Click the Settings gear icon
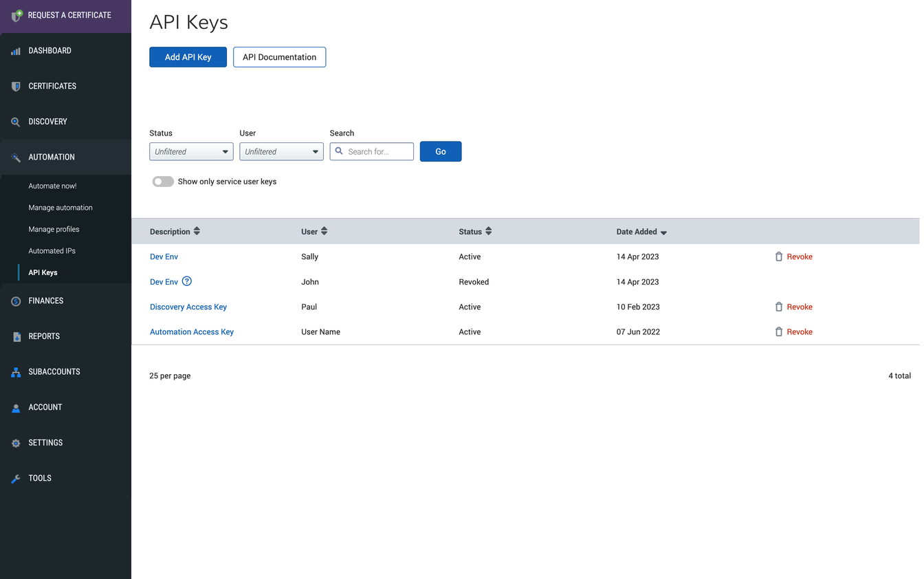Screen dimensions: 924x579 click(15, 442)
